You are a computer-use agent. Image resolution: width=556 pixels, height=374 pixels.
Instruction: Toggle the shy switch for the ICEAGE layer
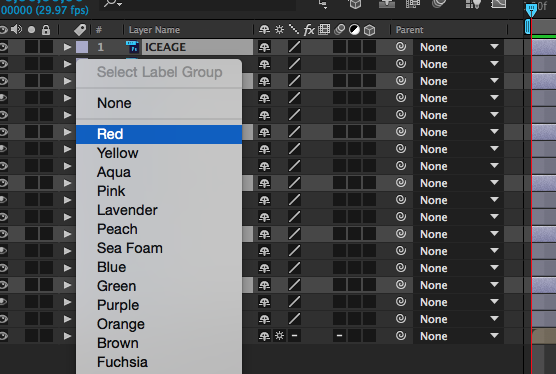[264, 47]
